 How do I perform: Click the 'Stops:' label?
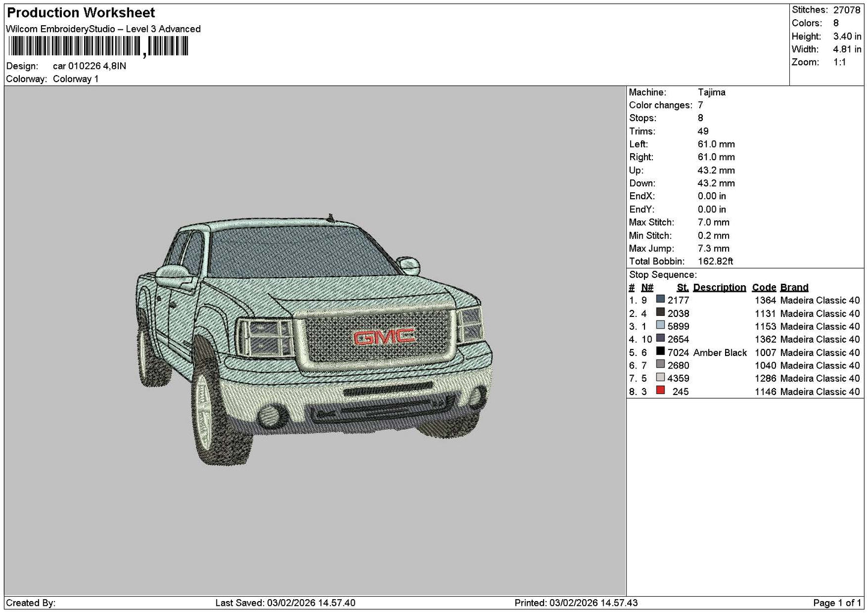643,118
